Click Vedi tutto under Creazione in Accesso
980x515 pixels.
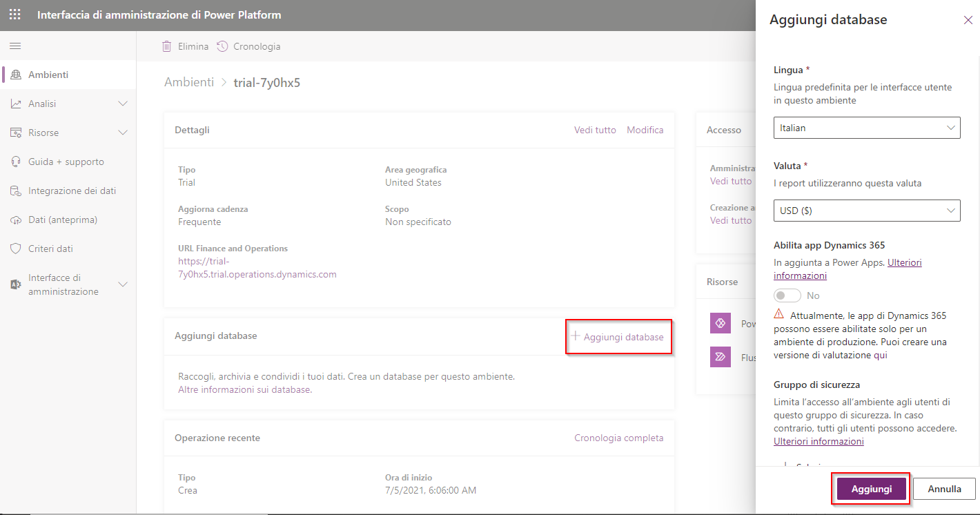tap(731, 220)
